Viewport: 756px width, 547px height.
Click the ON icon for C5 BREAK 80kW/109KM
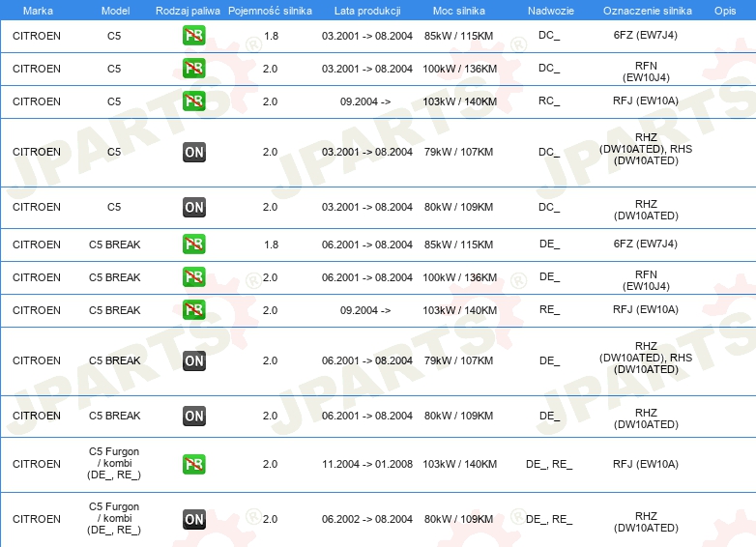coord(193,417)
